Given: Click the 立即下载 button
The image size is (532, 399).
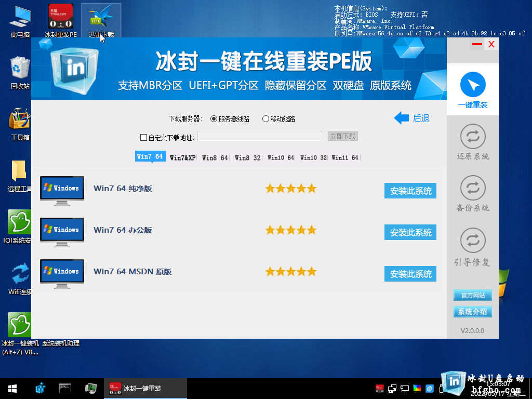Looking at the screenshot, I should [343, 136].
